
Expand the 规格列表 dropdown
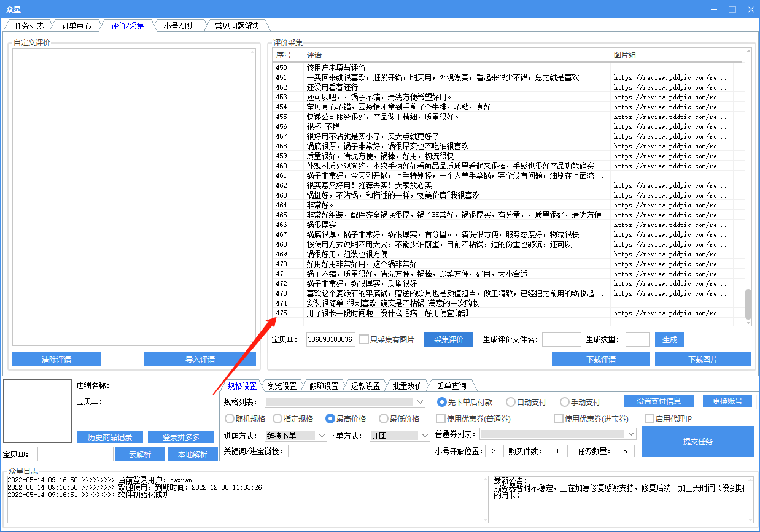pyautogui.click(x=345, y=402)
